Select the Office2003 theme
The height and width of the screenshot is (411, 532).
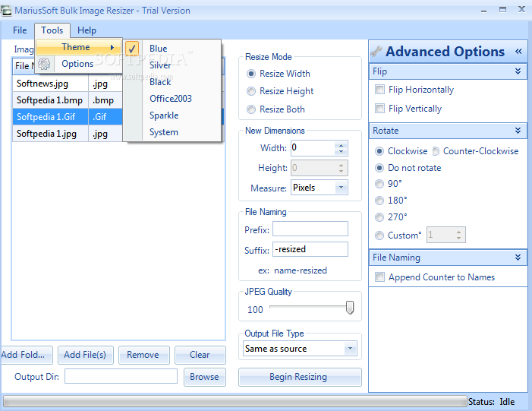(171, 99)
